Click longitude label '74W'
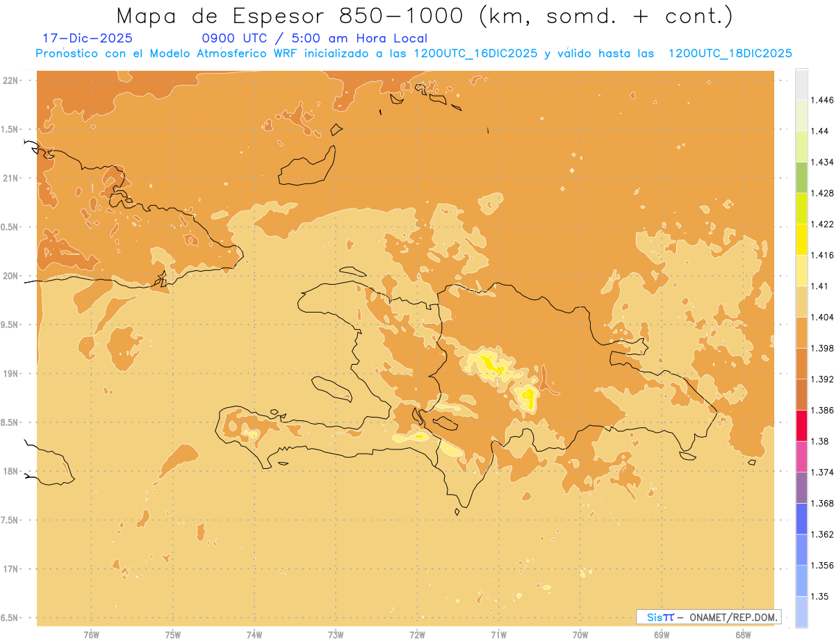Image resolution: width=834 pixels, height=644 pixels. (x=254, y=634)
